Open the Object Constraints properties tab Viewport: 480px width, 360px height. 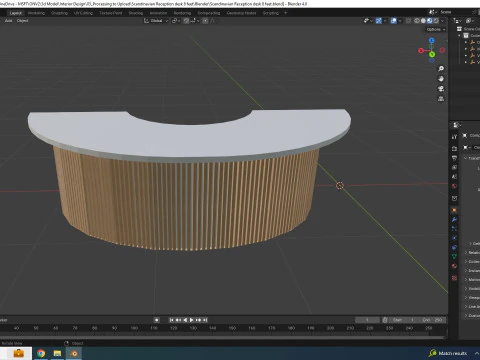[454, 247]
